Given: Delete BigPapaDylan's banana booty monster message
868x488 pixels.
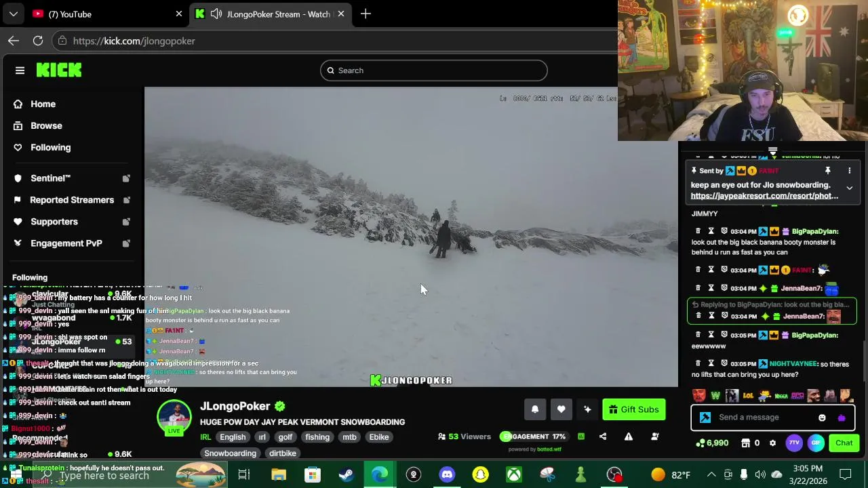Looking at the screenshot, I should click(698, 231).
